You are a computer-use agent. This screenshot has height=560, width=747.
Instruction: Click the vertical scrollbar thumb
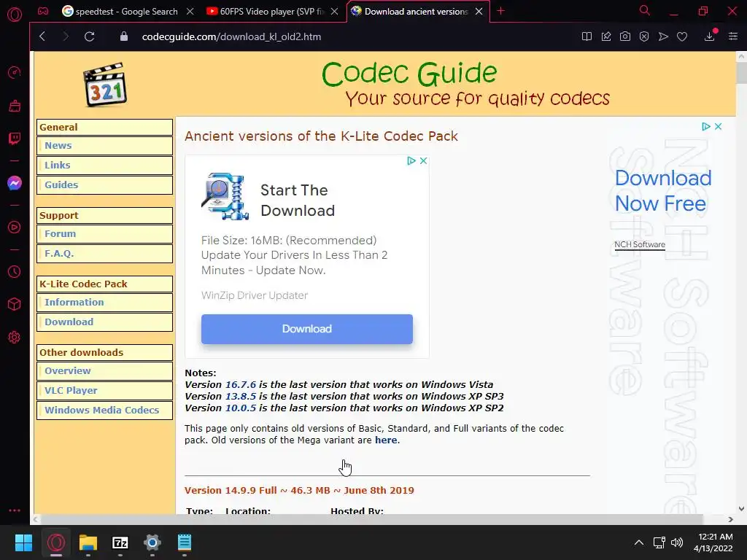click(x=741, y=72)
